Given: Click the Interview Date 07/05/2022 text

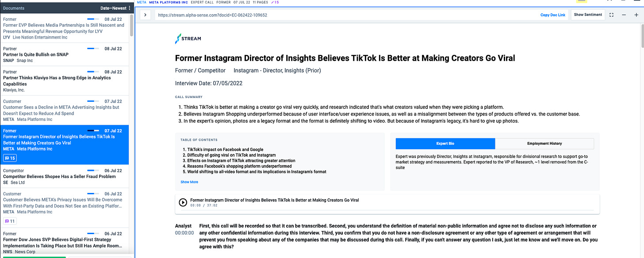Looking at the screenshot, I should [x=209, y=83].
